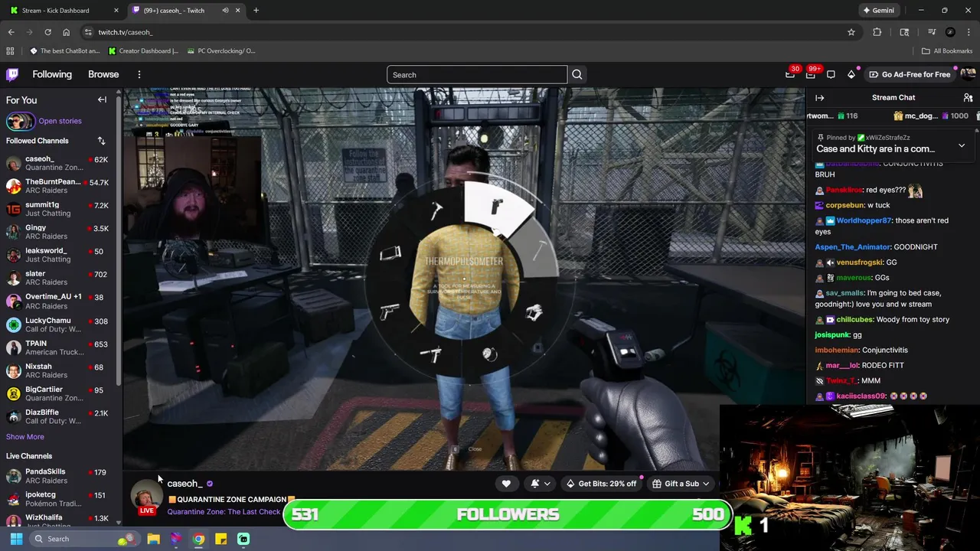Image resolution: width=980 pixels, height=551 pixels.
Task: Open slater channel in sidebar
Action: coord(57,278)
